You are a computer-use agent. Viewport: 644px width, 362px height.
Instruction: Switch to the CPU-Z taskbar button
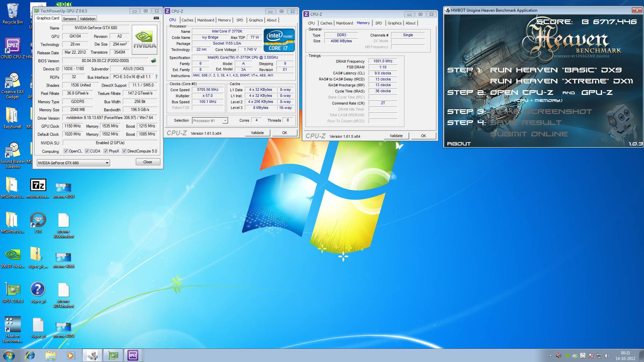(133, 355)
